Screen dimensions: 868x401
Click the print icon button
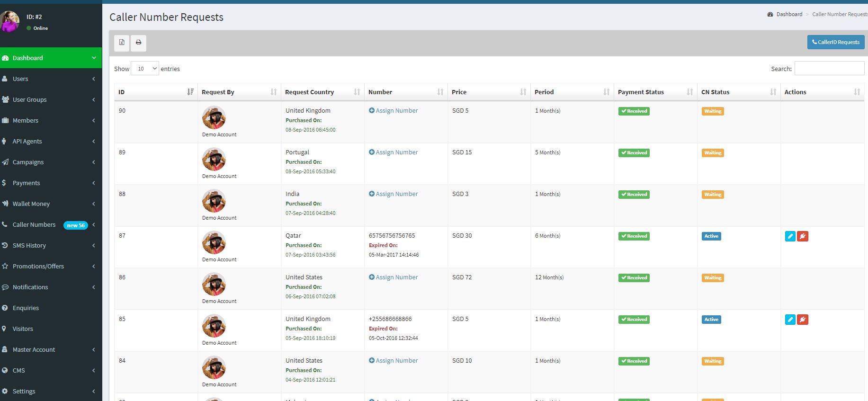[x=138, y=43]
